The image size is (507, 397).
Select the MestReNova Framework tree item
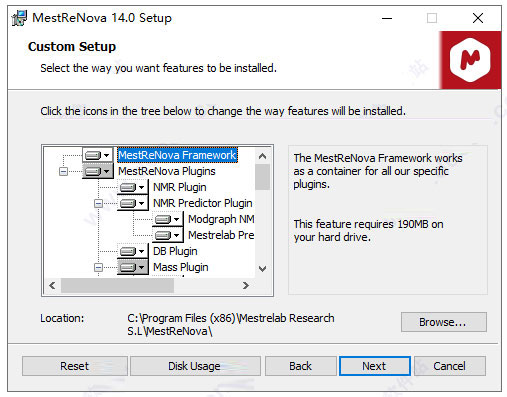click(x=177, y=155)
